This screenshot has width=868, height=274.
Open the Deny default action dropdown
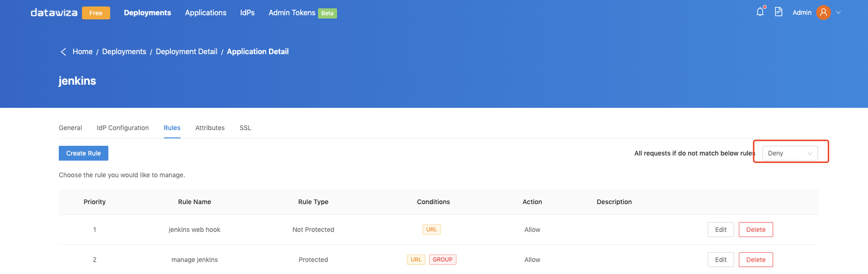click(790, 153)
